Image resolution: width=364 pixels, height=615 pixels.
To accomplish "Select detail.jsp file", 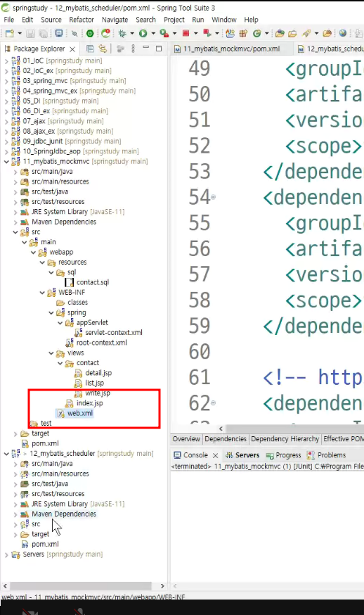I will click(98, 373).
